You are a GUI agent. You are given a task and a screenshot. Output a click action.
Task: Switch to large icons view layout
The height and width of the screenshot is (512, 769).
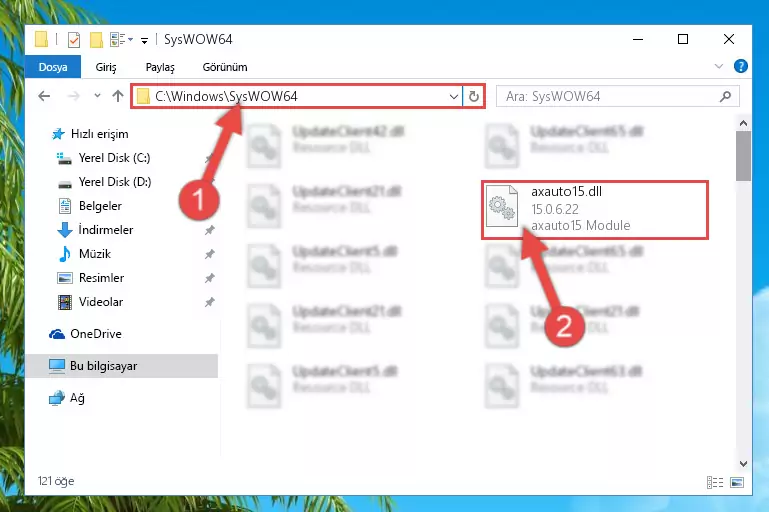click(737, 483)
